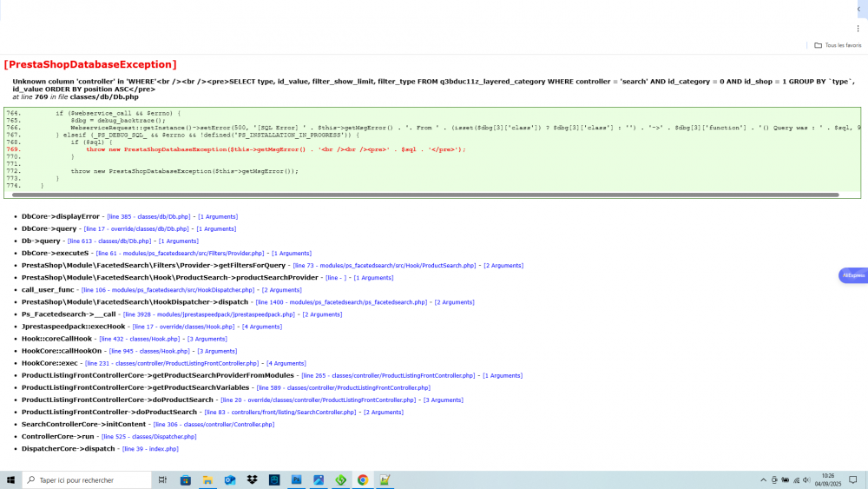868x489 pixels.
Task: Open the Tous les favoris bookmarks folder
Action: pos(838,45)
